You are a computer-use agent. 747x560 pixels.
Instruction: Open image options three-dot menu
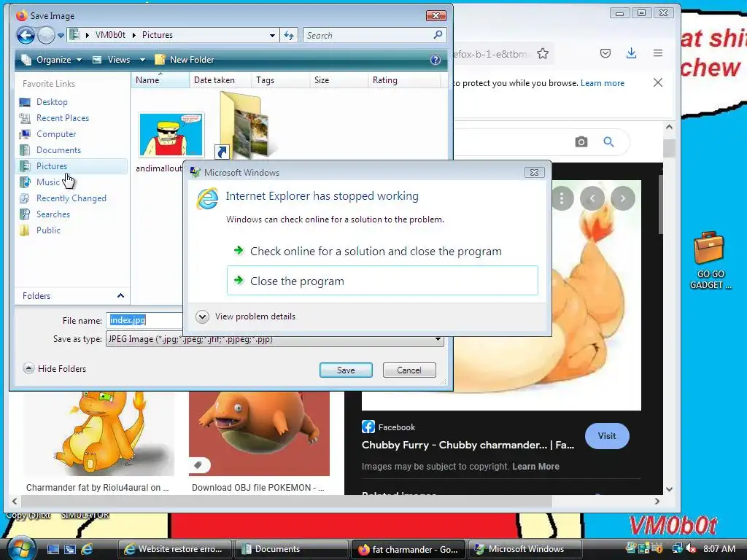tap(562, 198)
